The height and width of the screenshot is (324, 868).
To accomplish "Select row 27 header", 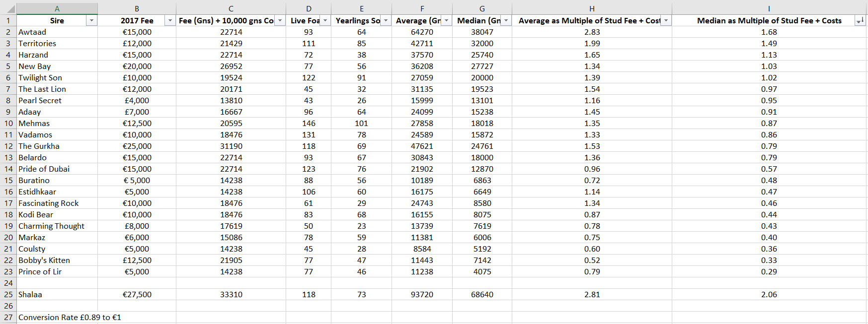I will [8, 317].
